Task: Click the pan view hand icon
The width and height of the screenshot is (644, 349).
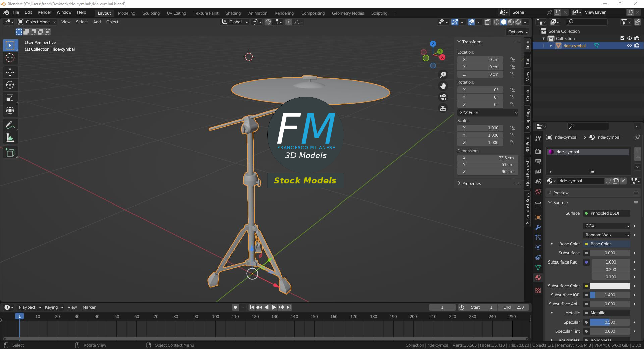Action: (443, 86)
